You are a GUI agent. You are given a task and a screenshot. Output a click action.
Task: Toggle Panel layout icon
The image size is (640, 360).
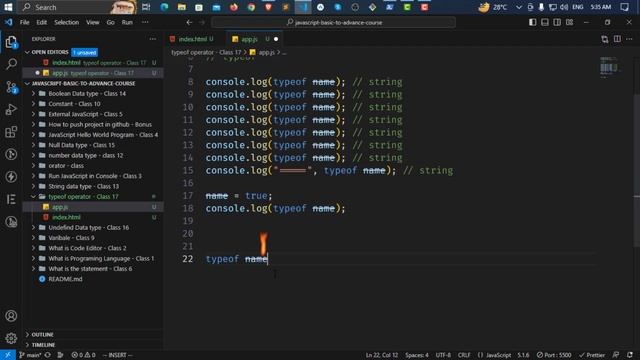pyautogui.click(x=544, y=22)
